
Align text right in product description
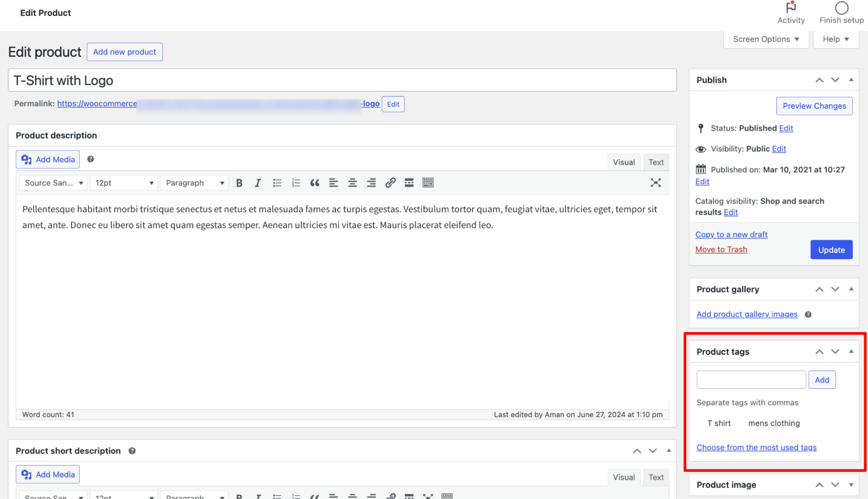pyautogui.click(x=371, y=183)
